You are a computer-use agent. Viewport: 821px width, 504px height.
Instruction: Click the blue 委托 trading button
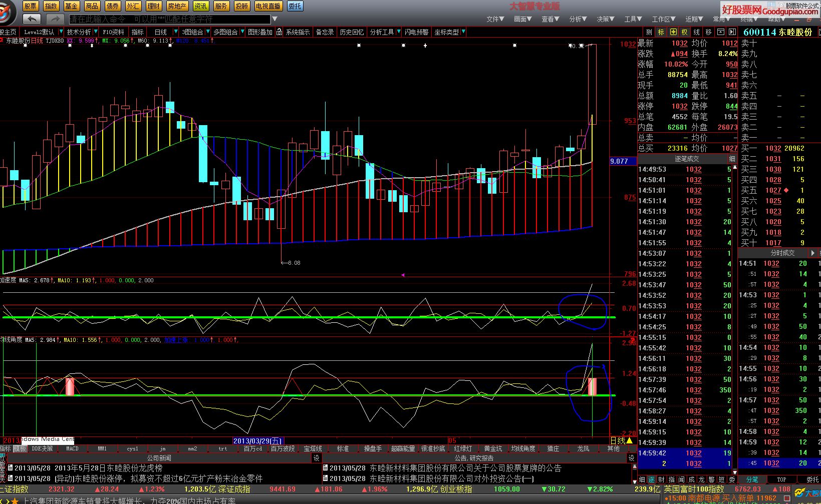click(x=295, y=6)
